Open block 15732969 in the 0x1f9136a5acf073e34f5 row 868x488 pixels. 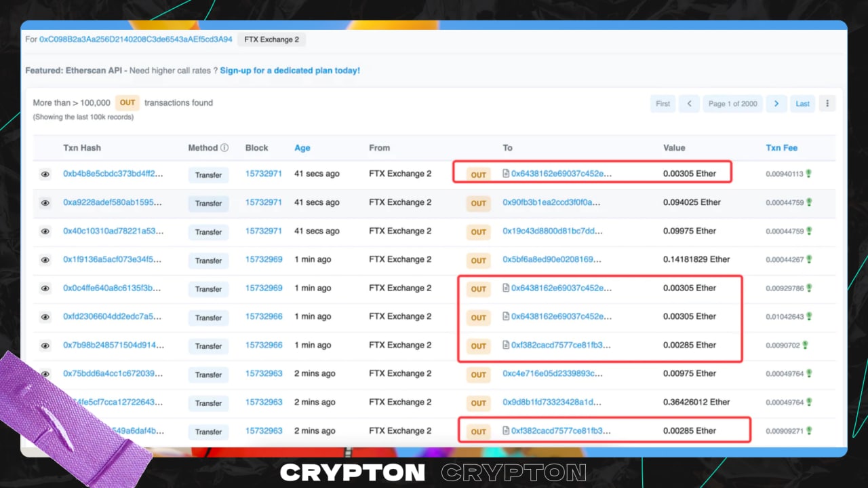point(264,259)
